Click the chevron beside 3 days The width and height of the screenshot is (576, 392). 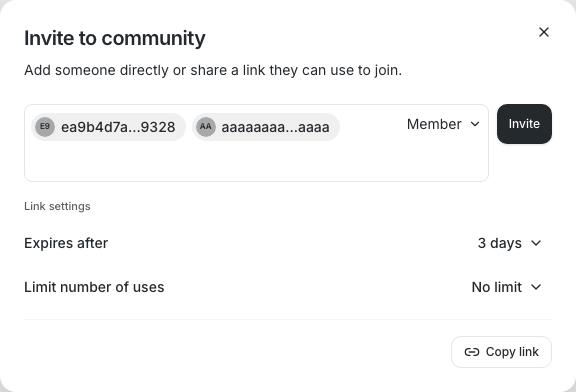[x=536, y=243]
